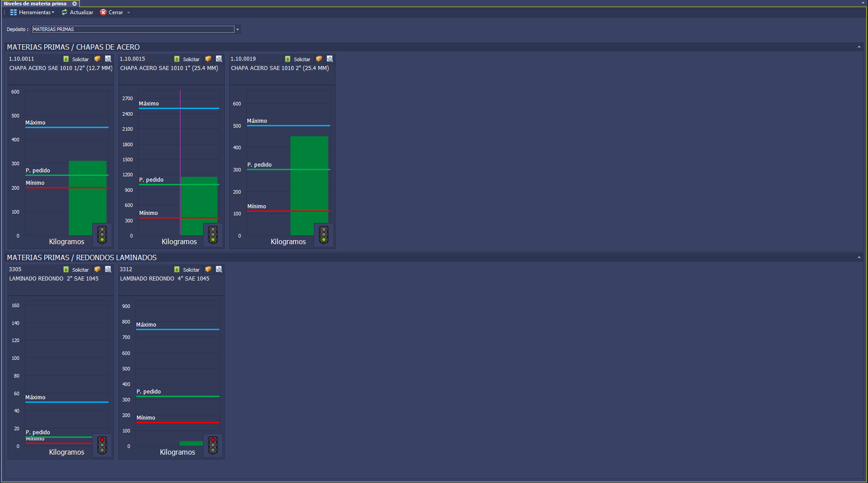The height and width of the screenshot is (483, 868).
Task: Click the magnifier icon for item 1.10.0015
Action: [219, 59]
